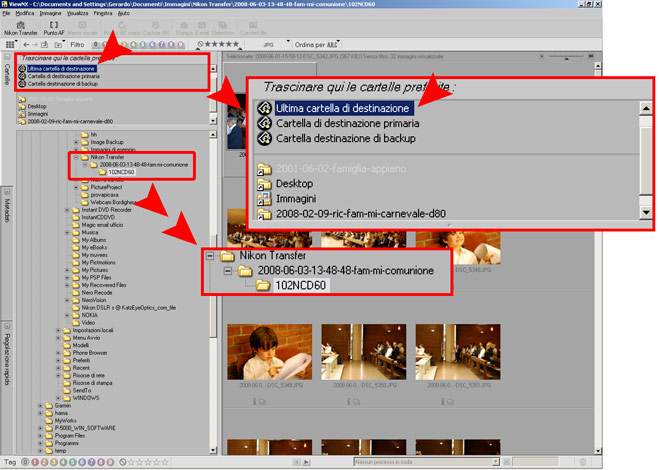The image size is (660, 470).
Task: Open the File menu
Action: (6, 13)
